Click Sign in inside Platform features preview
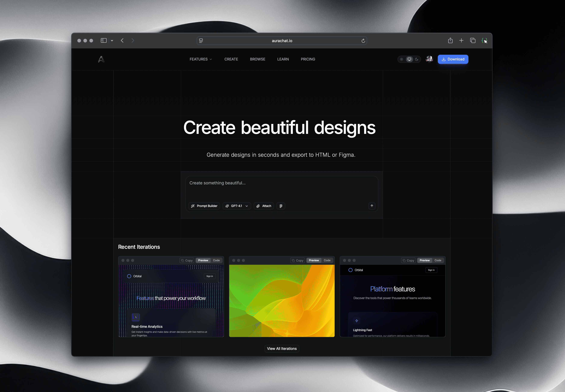 coord(431,270)
